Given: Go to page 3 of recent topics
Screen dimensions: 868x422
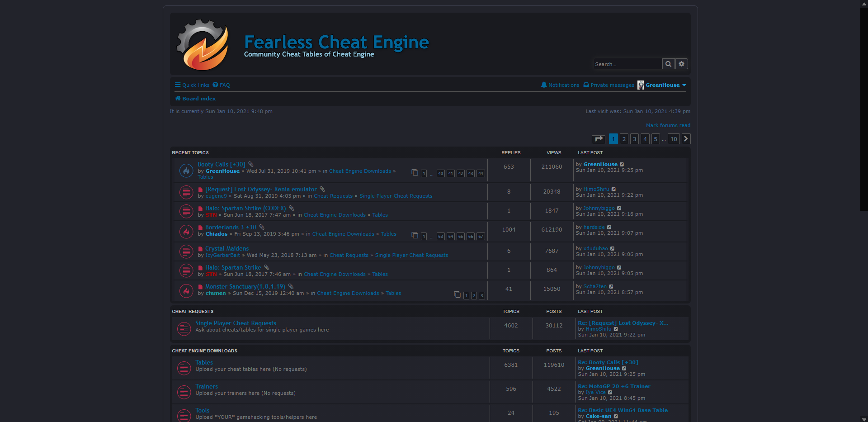Looking at the screenshot, I should tap(634, 139).
